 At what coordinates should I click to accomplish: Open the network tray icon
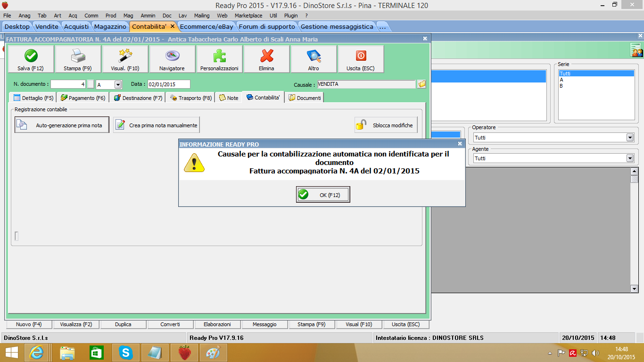click(x=584, y=353)
